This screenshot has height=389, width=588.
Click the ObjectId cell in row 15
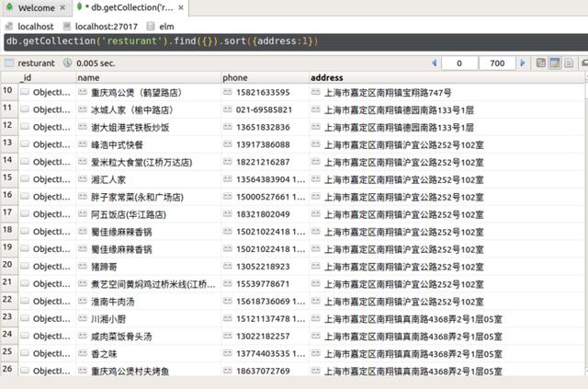[47, 179]
